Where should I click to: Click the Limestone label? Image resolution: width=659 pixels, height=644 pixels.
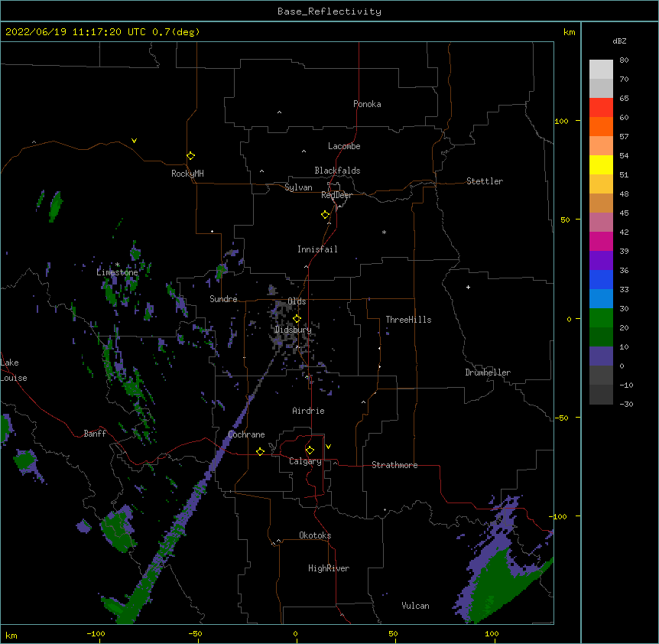117,272
